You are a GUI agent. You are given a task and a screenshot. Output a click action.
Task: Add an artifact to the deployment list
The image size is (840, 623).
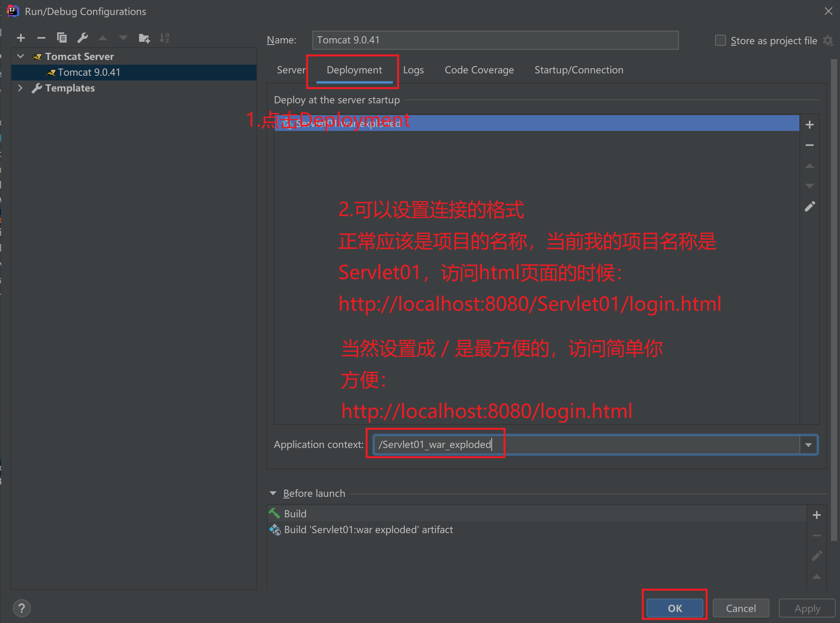coord(810,124)
